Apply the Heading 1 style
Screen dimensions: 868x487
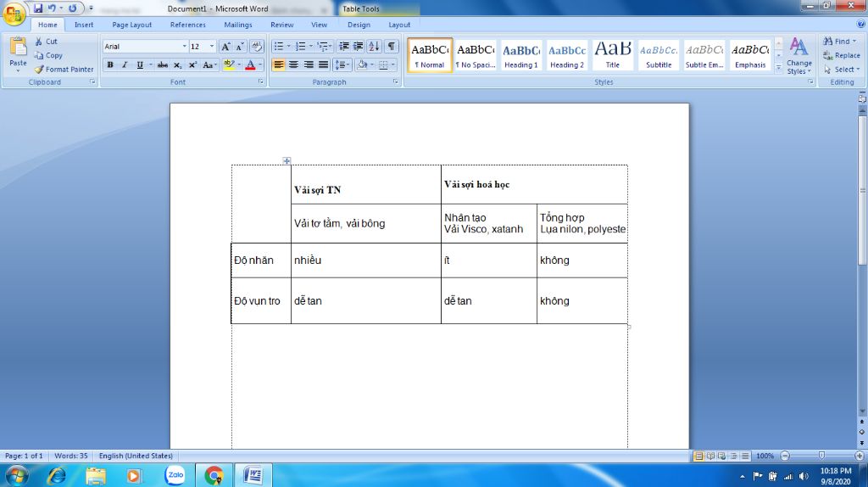(x=521, y=55)
